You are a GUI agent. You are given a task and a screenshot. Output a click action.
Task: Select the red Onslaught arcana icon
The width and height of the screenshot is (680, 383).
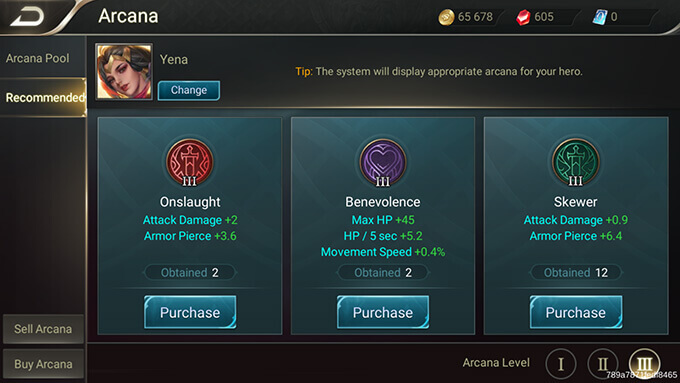click(190, 162)
